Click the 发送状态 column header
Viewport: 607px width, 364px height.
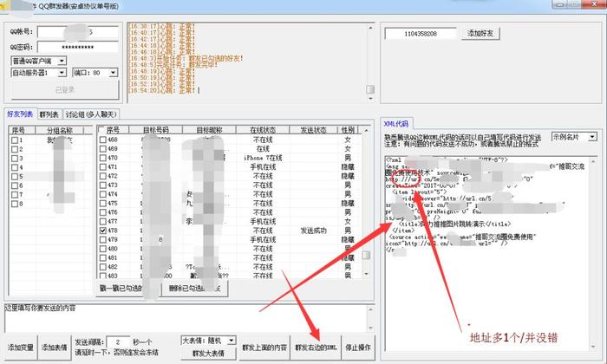313,130
